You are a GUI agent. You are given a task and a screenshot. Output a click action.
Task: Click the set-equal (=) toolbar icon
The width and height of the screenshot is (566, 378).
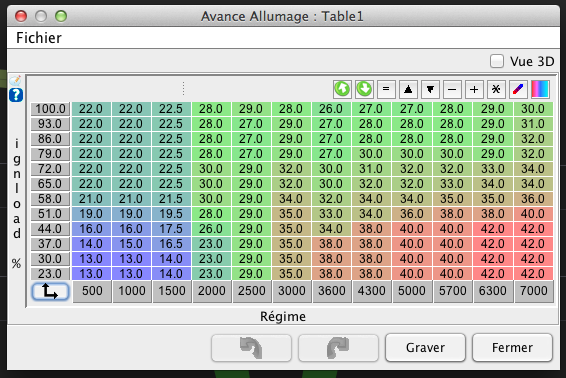pos(386,89)
